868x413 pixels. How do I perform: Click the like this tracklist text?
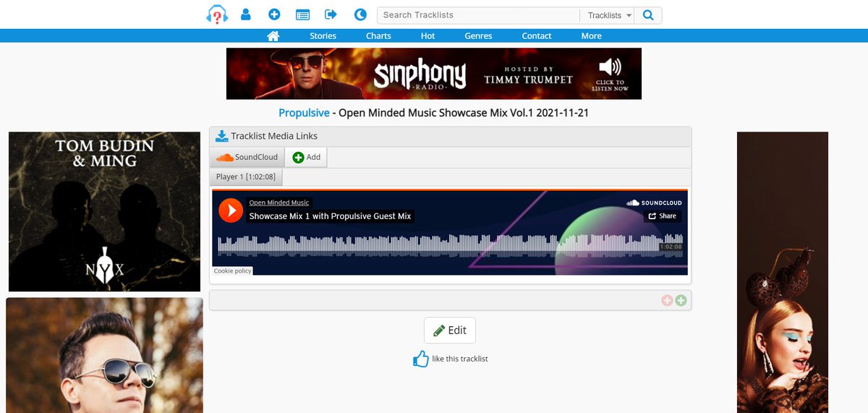point(460,359)
